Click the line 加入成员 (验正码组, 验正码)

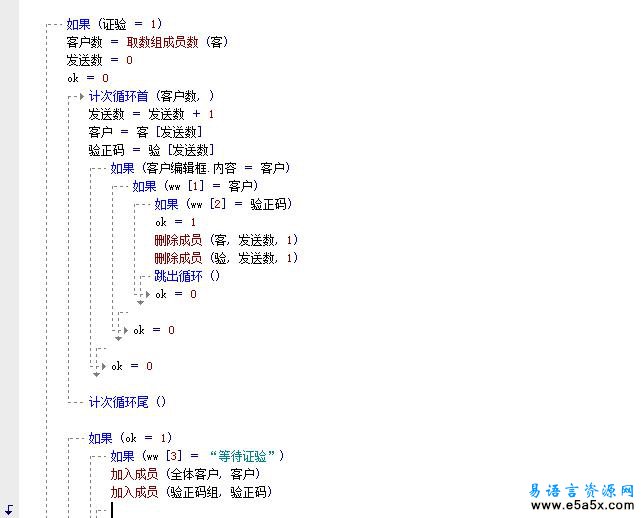tap(191, 492)
